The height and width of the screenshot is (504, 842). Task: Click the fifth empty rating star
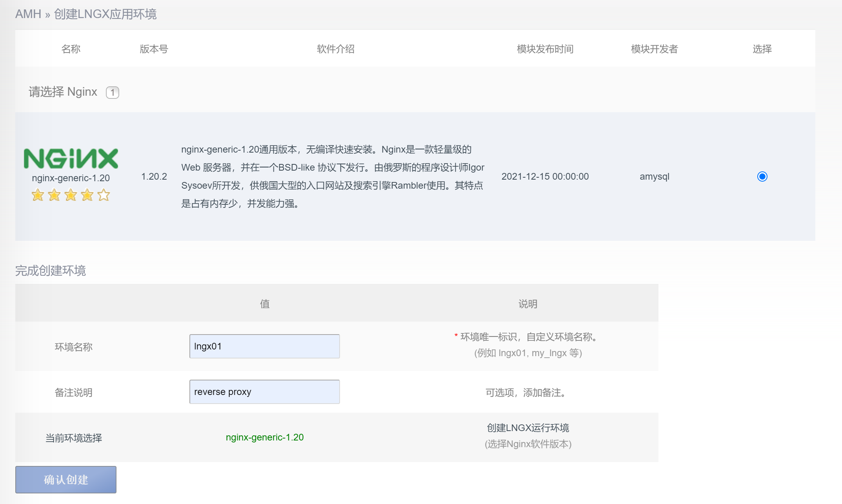[x=104, y=195]
